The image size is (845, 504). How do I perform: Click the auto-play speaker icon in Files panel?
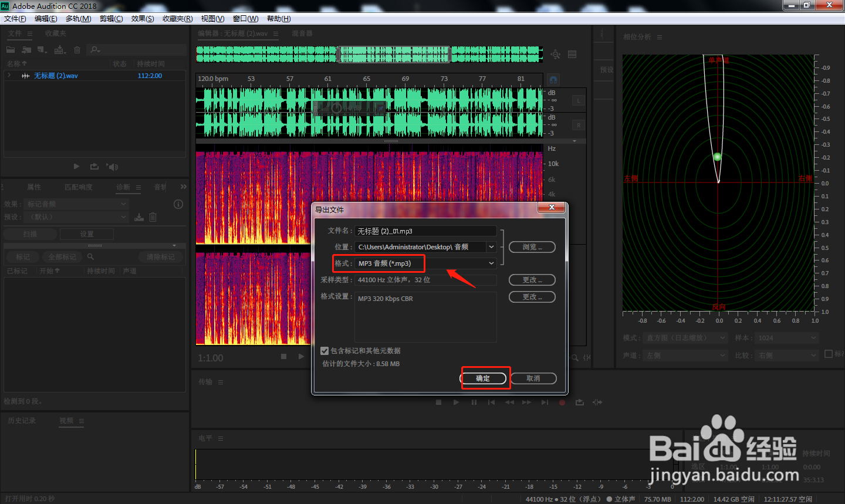point(112,167)
